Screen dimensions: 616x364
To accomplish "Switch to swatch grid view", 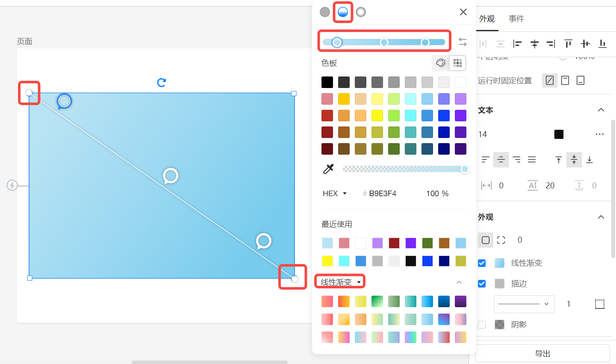I will [457, 63].
